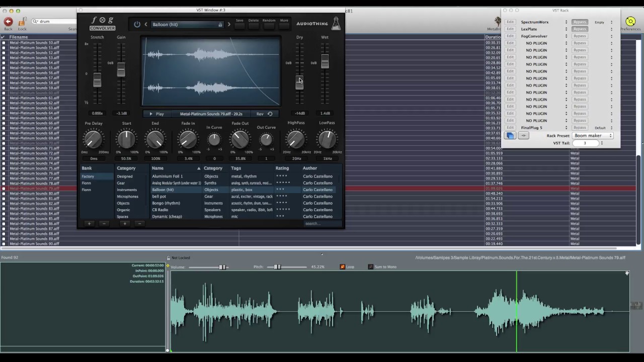Enable the Loop checkbox
The image size is (644, 362).
343,267
